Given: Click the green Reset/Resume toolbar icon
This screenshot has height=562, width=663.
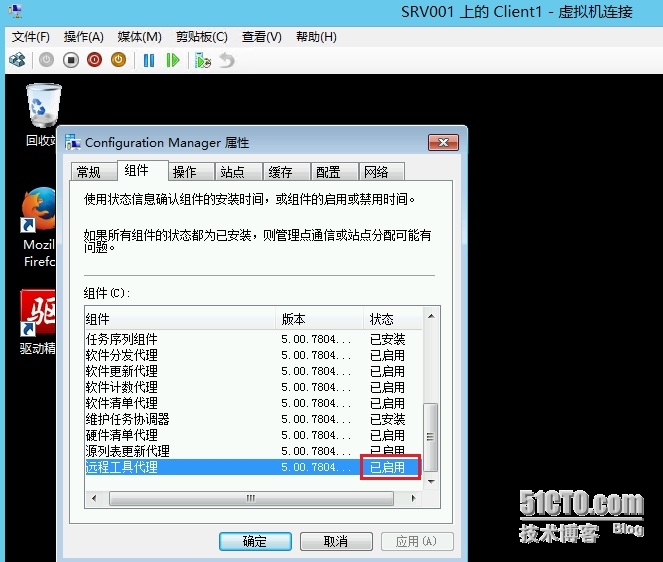Looking at the screenshot, I should tap(173, 60).
